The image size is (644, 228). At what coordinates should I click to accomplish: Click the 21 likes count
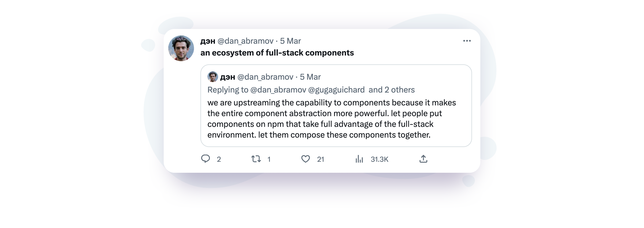pyautogui.click(x=320, y=159)
